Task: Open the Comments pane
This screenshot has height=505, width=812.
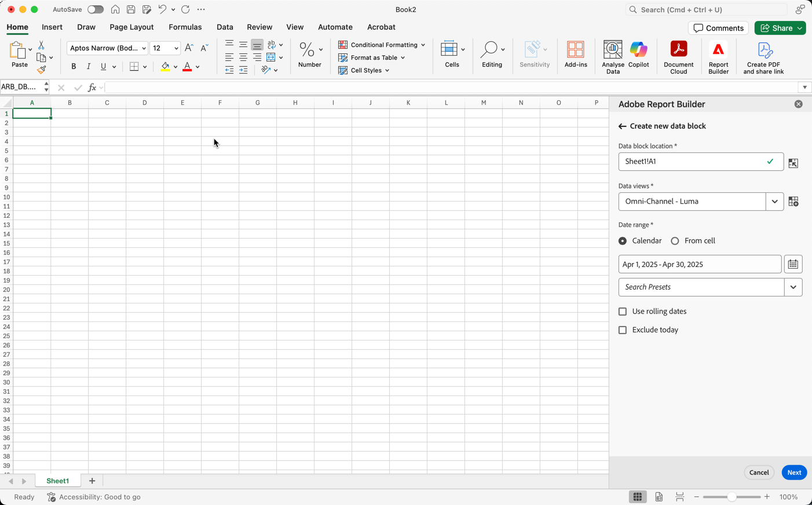Action: coord(718,28)
